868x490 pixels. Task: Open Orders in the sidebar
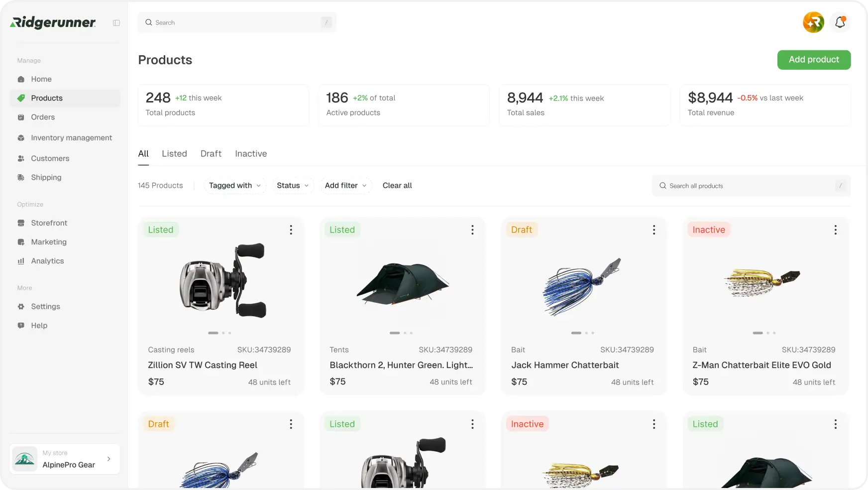(x=65, y=117)
